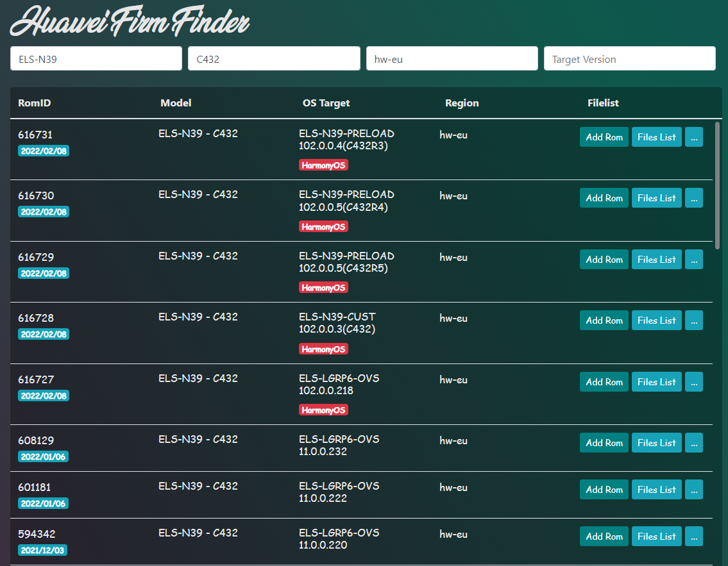Open Files List for RomID 616730
This screenshot has height=566, width=728.
coord(657,197)
